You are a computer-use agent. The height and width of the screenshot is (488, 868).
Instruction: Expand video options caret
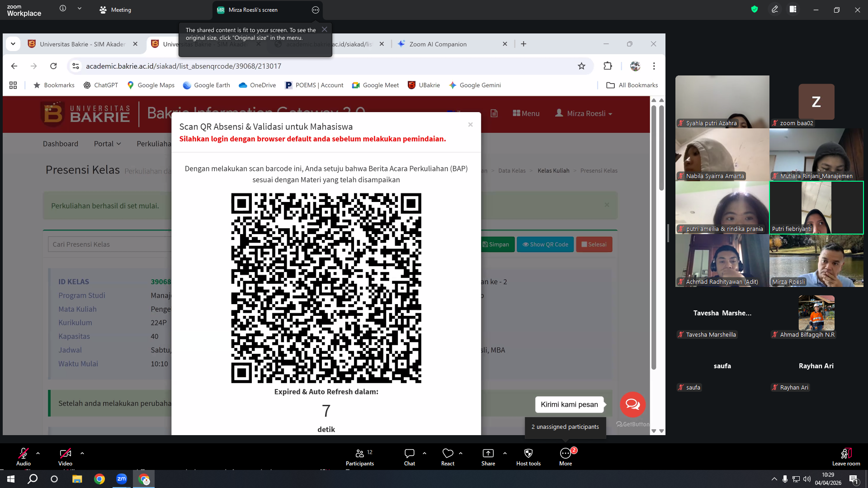[82, 453]
